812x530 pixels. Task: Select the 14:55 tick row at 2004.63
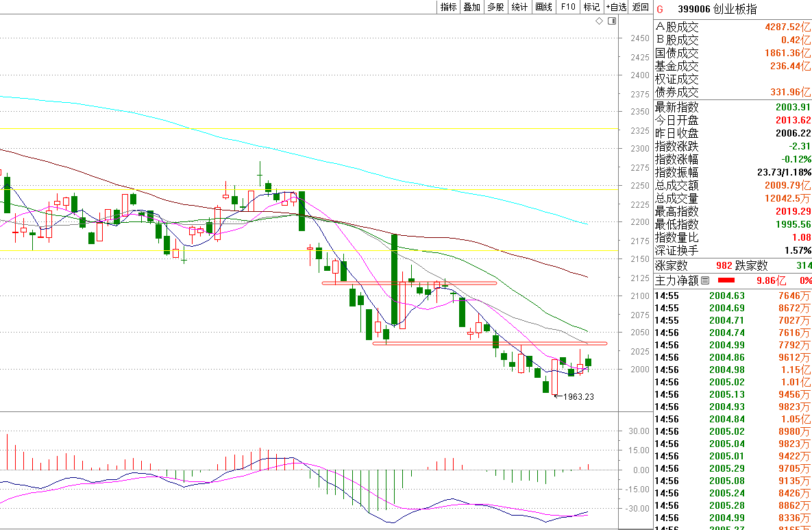coord(733,296)
